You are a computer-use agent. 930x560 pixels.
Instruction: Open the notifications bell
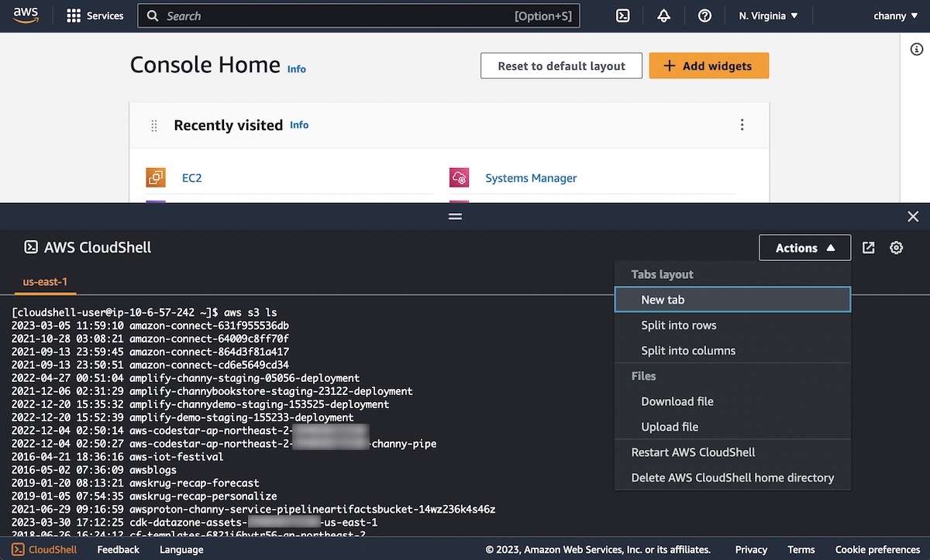click(663, 15)
